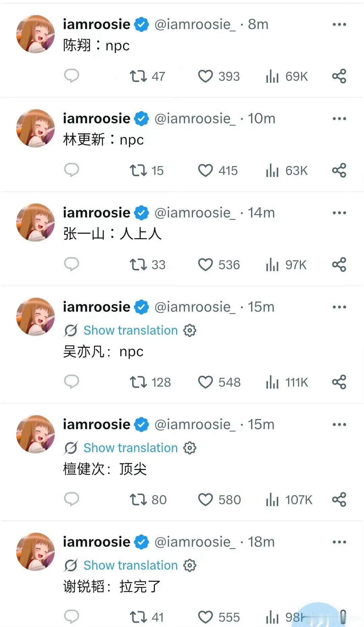Share the 陈翔 npc tweet
The width and height of the screenshot is (364, 627).
click(339, 76)
